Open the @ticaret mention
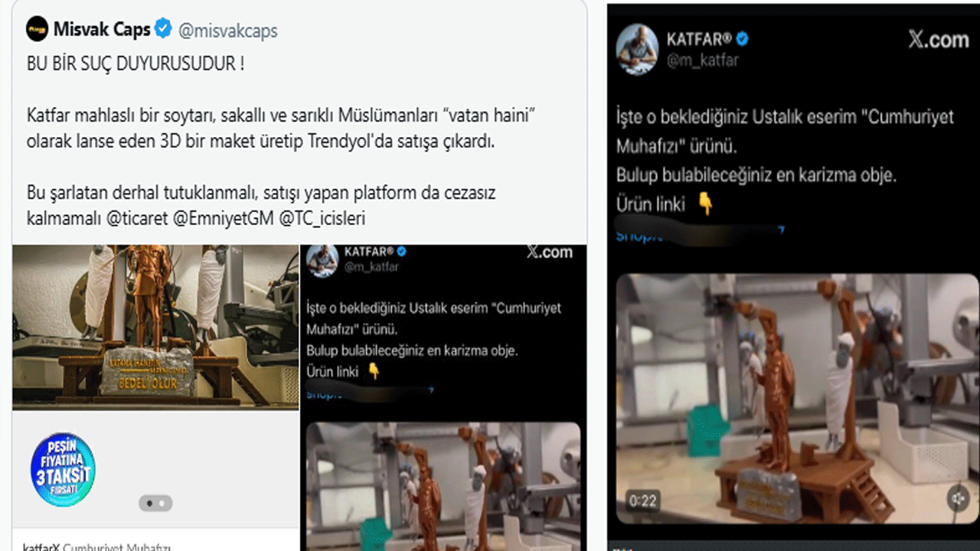This screenshot has height=551, width=980. click(x=138, y=218)
